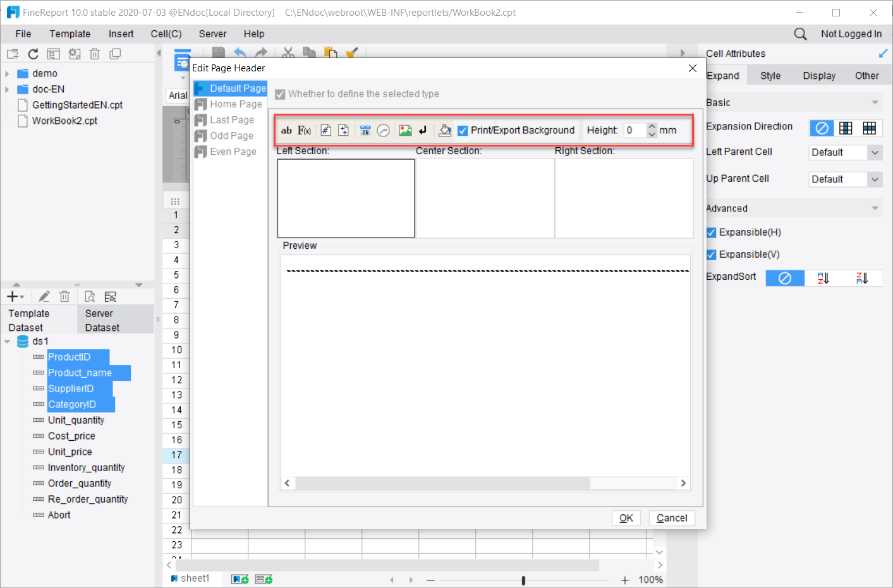Set the header background with the fill bucket icon
The image size is (893, 588).
click(445, 130)
